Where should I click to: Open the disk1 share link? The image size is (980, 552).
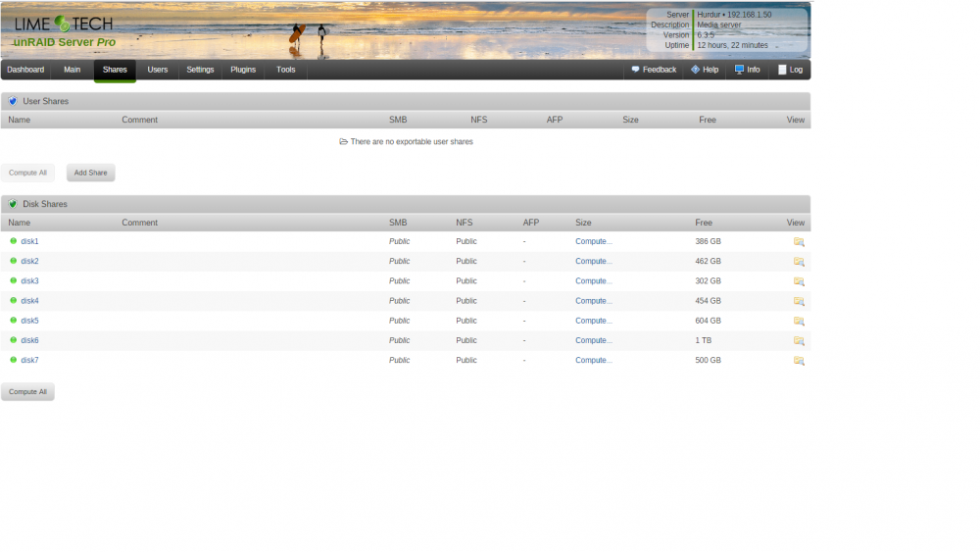[x=29, y=241]
